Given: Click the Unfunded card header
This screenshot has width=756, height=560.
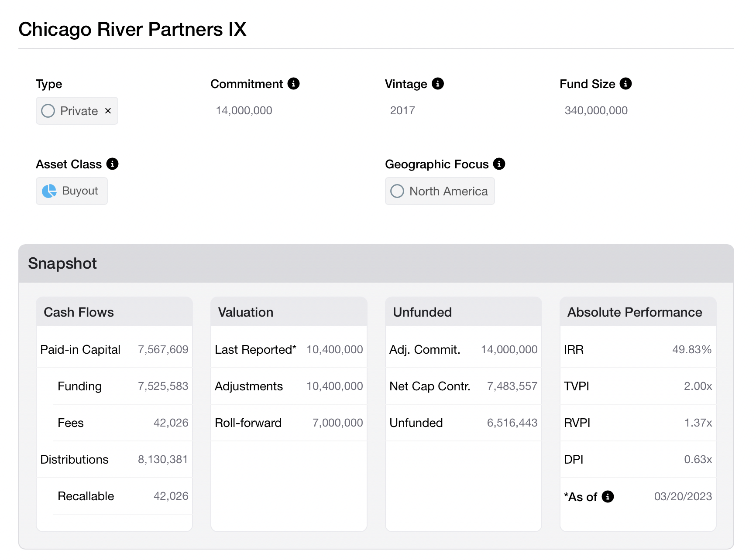Looking at the screenshot, I should (464, 312).
